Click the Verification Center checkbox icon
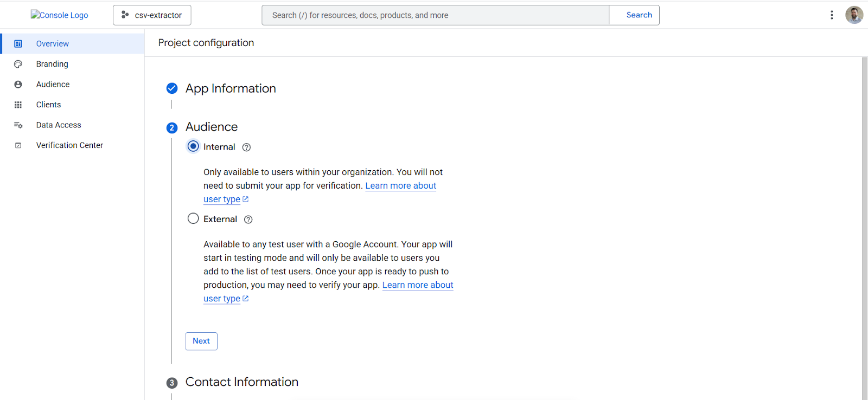The width and height of the screenshot is (868, 400). point(18,145)
